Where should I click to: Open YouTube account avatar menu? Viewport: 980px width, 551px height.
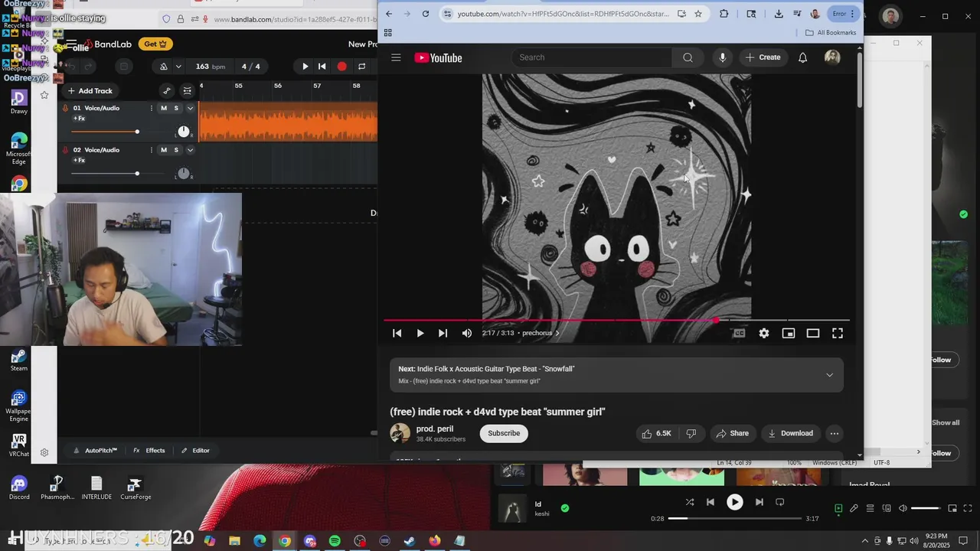832,57
